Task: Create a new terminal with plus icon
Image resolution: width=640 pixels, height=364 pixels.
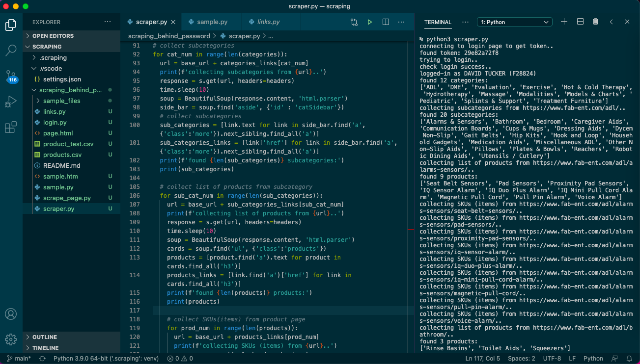Action: click(564, 22)
